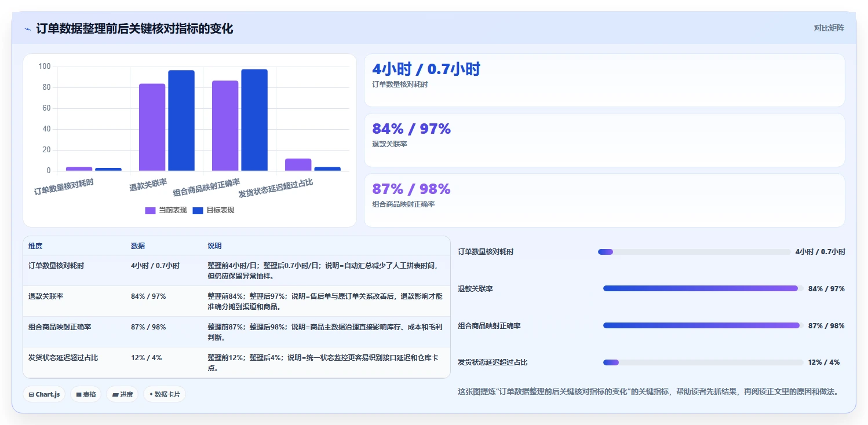Click the summary note below progress bars
This screenshot has width=868, height=425.
point(648,392)
